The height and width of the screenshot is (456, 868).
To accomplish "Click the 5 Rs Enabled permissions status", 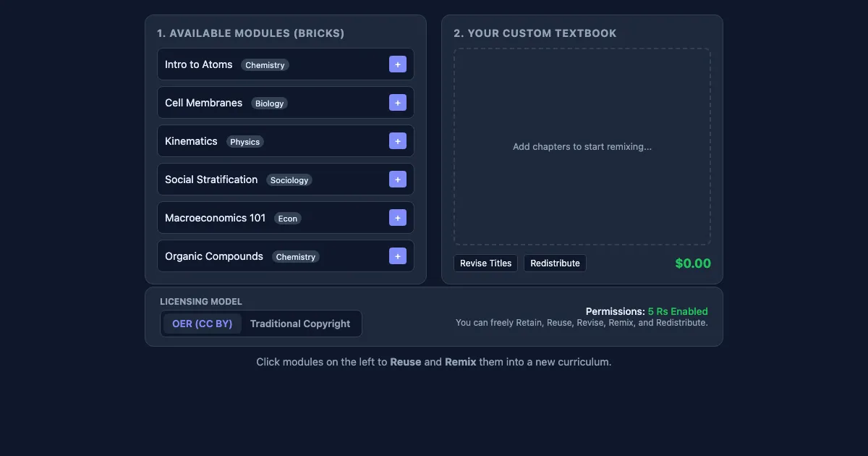I will [678, 311].
